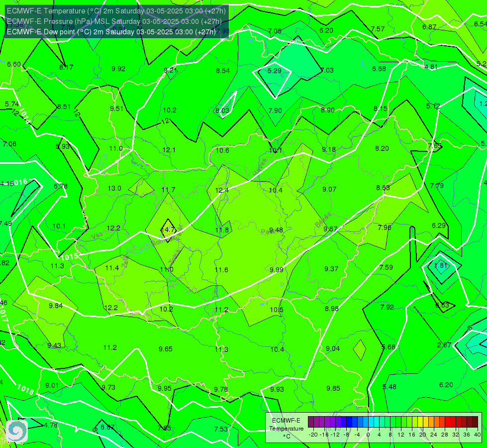Click the 6.29 temperature value
The image size is (487, 448).
439,225
